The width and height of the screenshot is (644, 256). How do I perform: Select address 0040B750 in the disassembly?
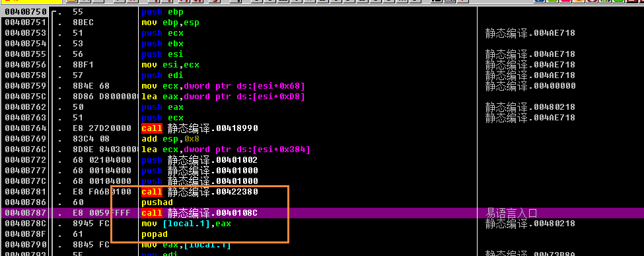[x=26, y=13]
